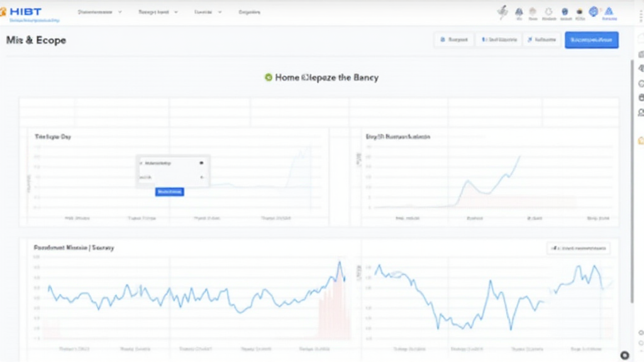Click the blue globe icon in the header
This screenshot has height=362, width=644.
(594, 11)
